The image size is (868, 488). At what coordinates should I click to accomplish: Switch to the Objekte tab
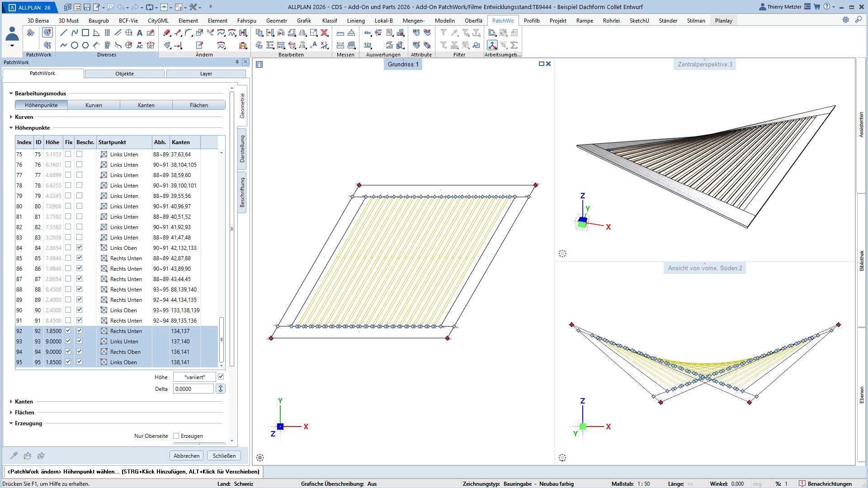point(124,74)
